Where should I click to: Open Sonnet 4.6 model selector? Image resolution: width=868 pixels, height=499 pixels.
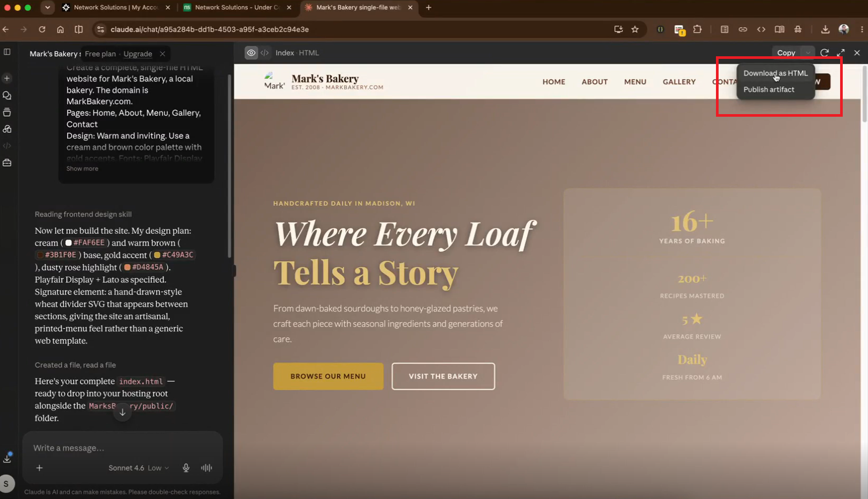click(x=139, y=468)
